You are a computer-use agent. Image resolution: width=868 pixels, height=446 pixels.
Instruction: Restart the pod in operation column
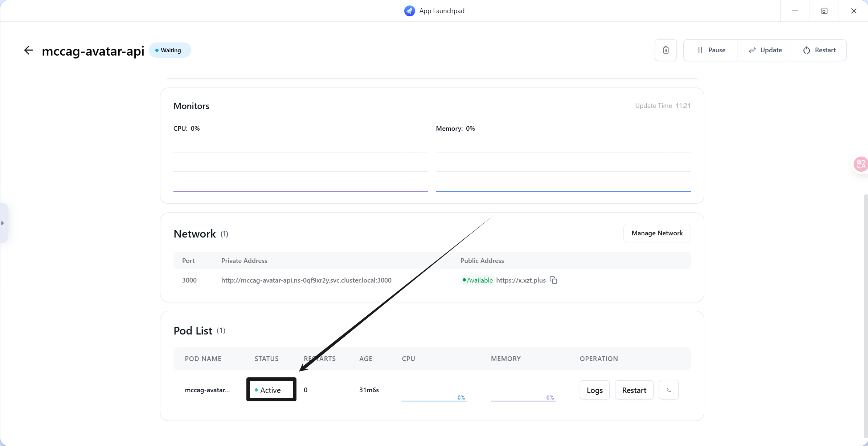click(x=634, y=390)
